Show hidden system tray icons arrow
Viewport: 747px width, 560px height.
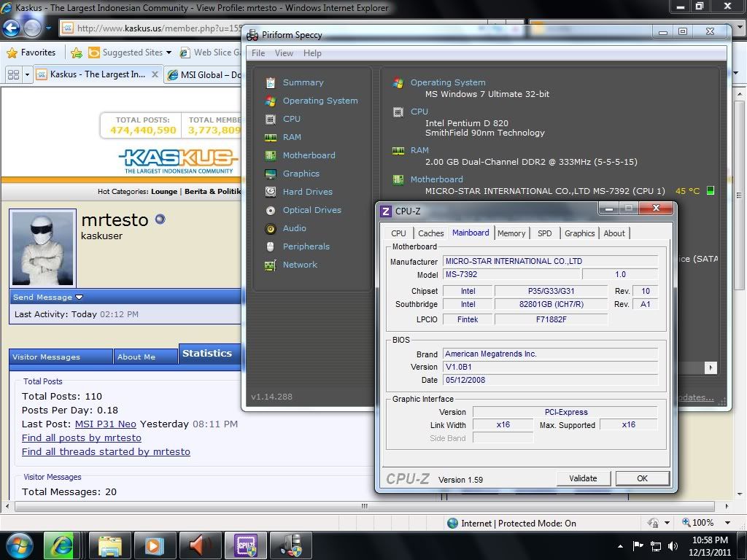click(620, 546)
